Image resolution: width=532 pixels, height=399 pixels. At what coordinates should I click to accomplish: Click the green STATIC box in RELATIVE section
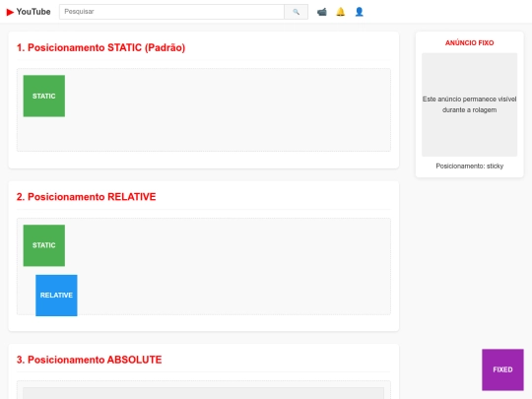[x=44, y=245]
